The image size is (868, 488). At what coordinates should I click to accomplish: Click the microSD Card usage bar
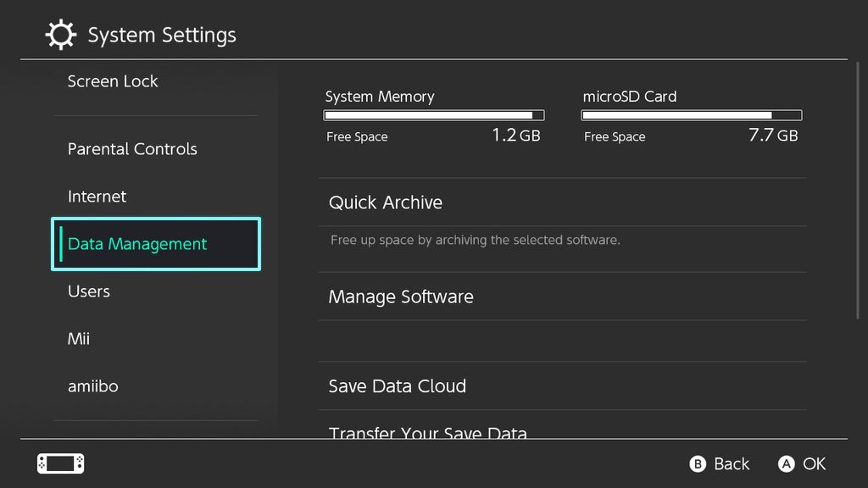click(692, 115)
